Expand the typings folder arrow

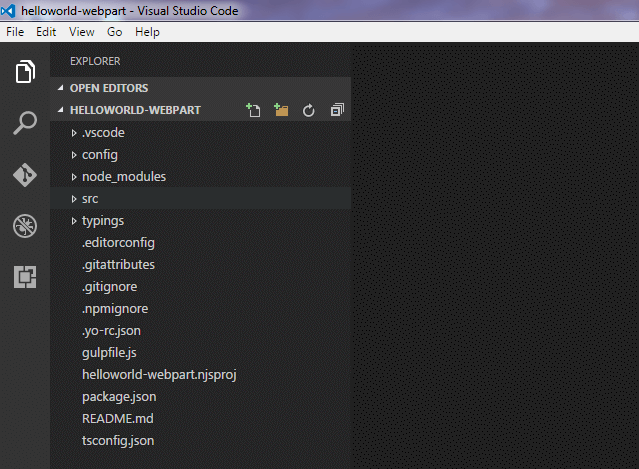pos(74,221)
